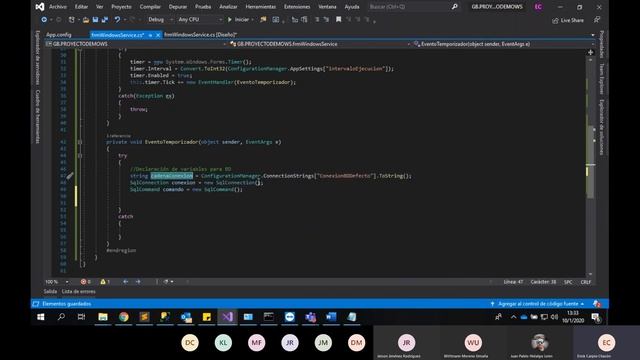Collapse the try block outline
Viewport: 640px width, 360px height.
tap(80, 156)
